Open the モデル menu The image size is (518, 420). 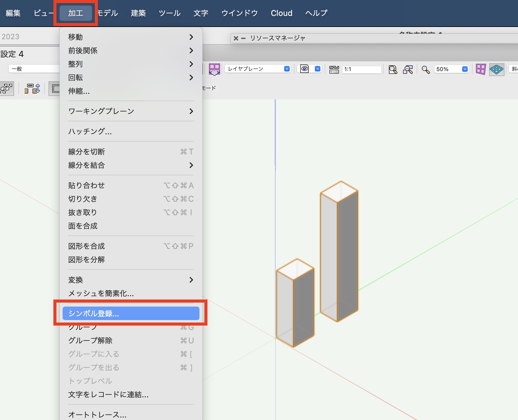108,13
